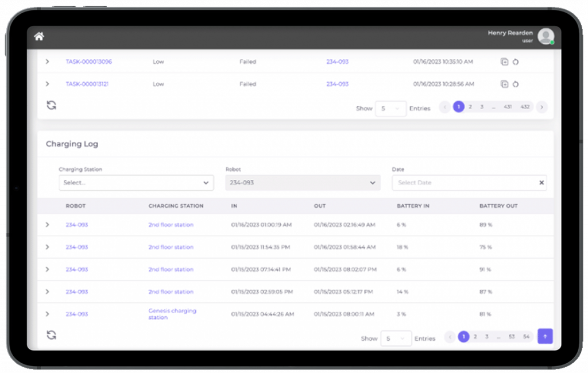Click the Home icon in top bar
This screenshot has width=588, height=373.
click(39, 37)
